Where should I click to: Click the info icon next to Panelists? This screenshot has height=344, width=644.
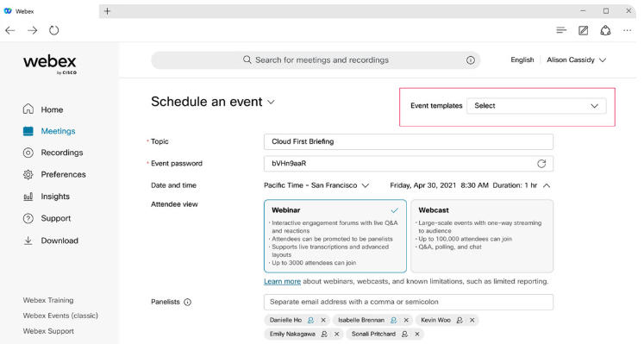click(187, 302)
